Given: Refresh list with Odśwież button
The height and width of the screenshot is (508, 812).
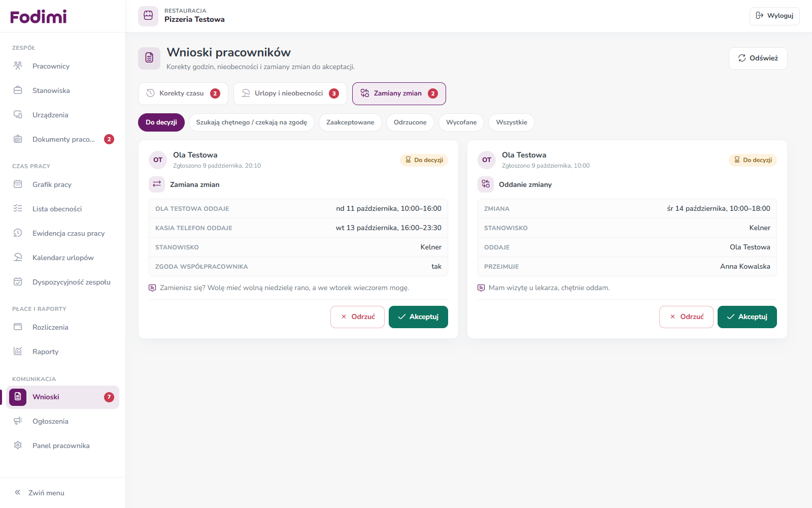Looking at the screenshot, I should click(758, 58).
